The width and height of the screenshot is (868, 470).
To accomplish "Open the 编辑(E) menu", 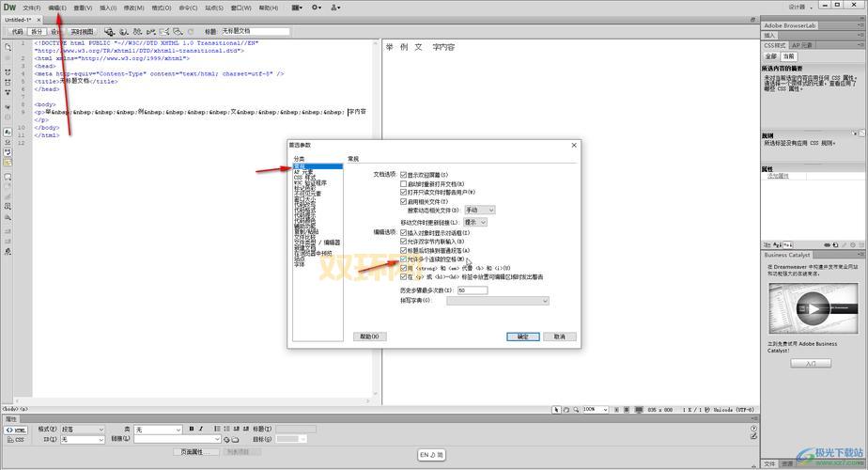I will pyautogui.click(x=57, y=8).
